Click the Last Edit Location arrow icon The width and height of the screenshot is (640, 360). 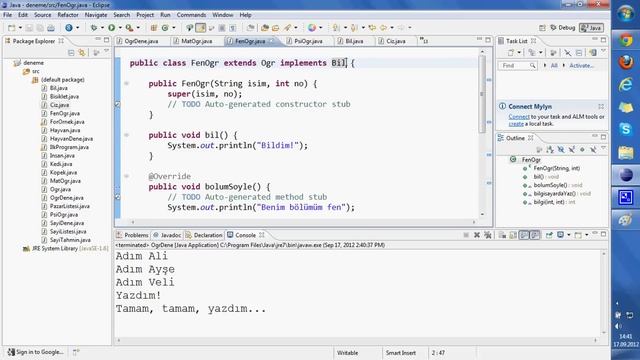click(372, 28)
